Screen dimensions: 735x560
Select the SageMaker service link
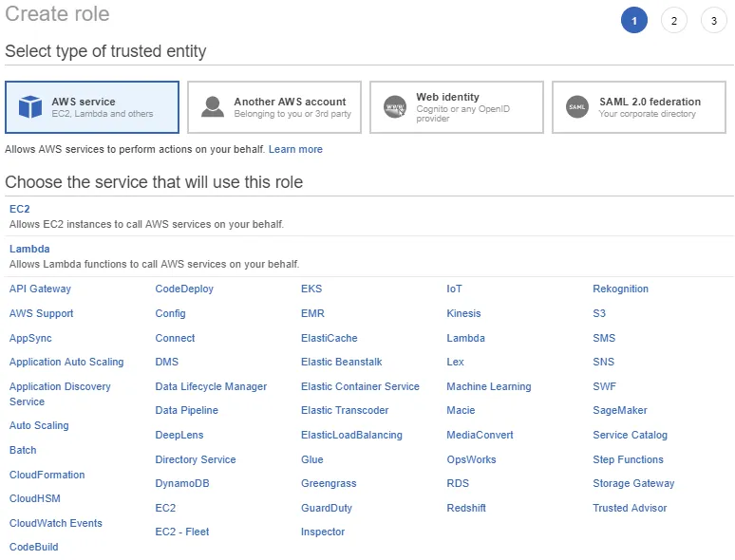point(620,410)
